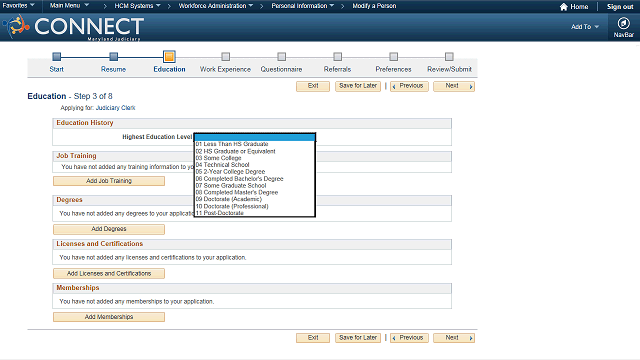
Task: Open the Favorites dropdown menu
Action: click(18, 6)
